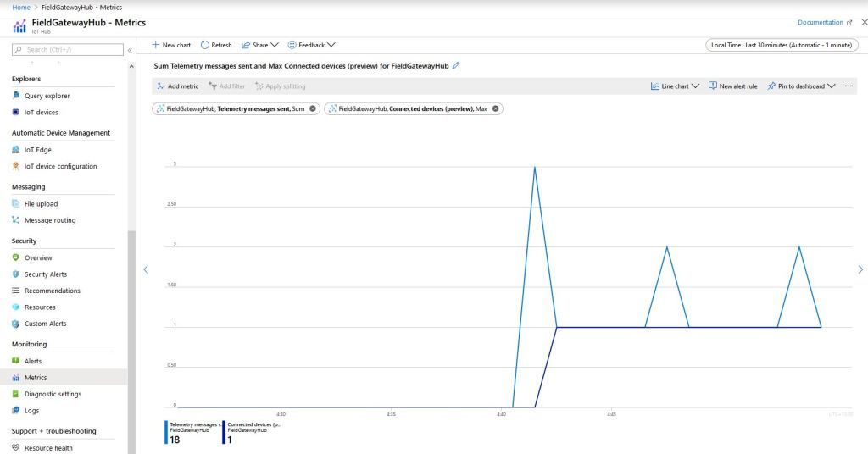Remove the Telemetry messages sent metric chip
868x454 pixels.
(313, 108)
